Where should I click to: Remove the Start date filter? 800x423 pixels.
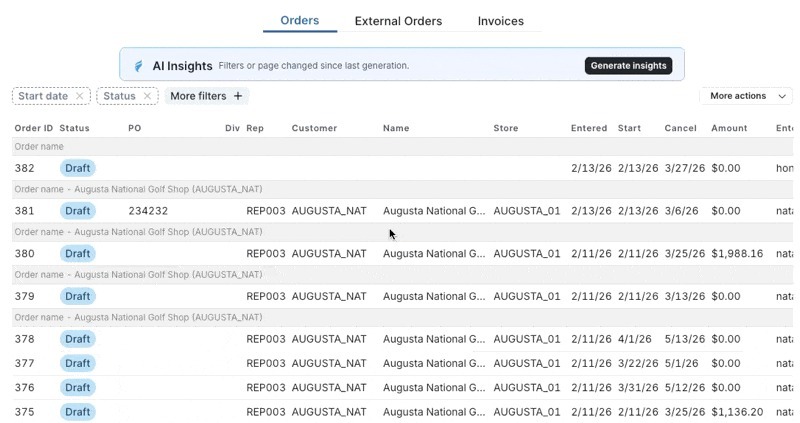coord(80,96)
